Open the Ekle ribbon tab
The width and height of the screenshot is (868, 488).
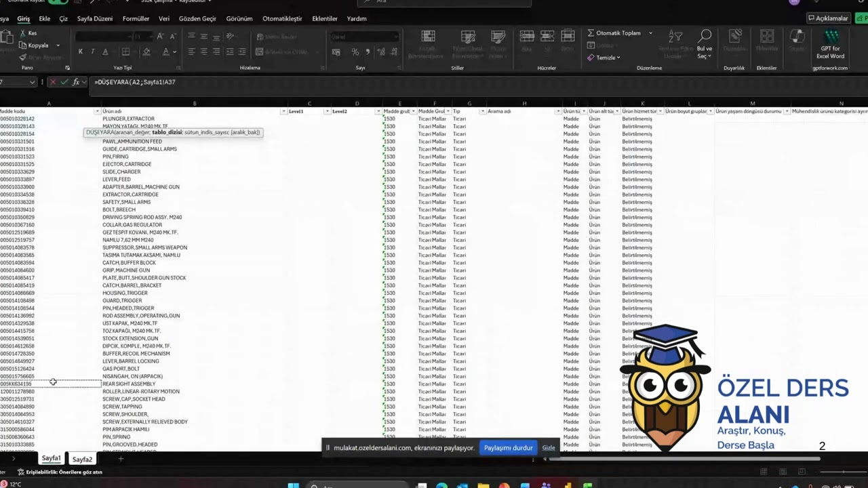tap(45, 18)
